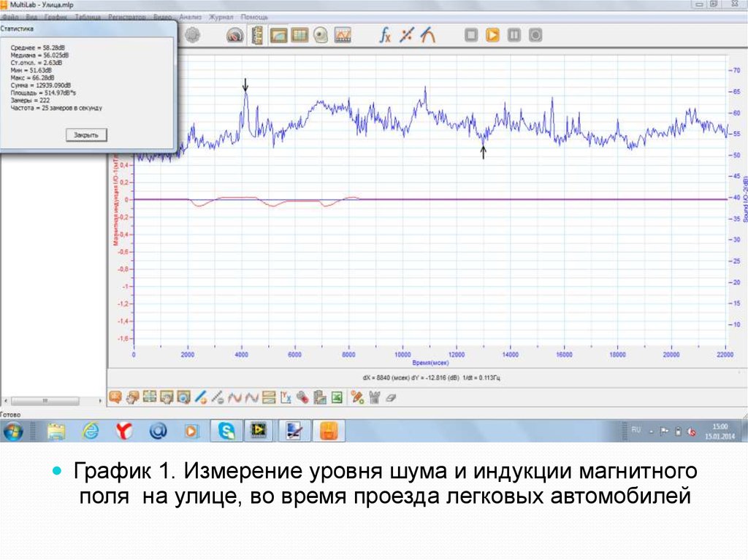
Task: Open the fx function wizard icon
Action: pos(385,34)
